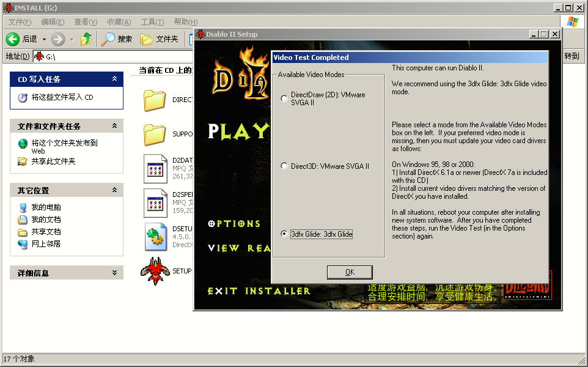Viewport: 588px width, 367px height.
Task: Click the publish to Web globe icon
Action: (23, 143)
